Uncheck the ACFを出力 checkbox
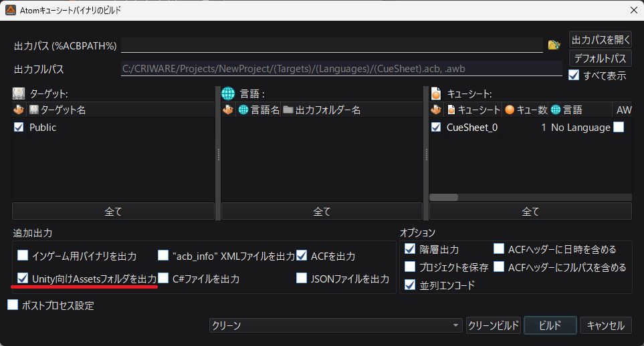 (x=302, y=255)
